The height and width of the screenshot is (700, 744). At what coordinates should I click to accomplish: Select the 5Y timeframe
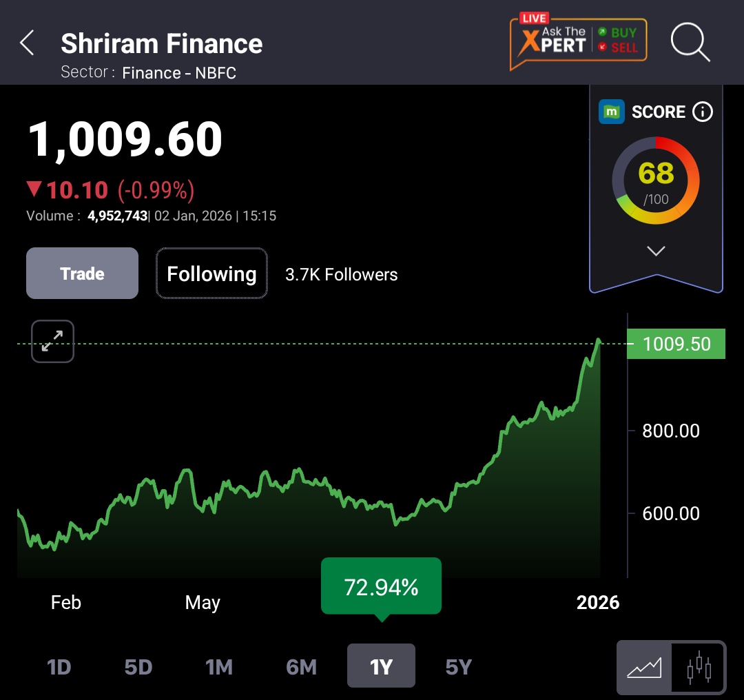click(458, 667)
